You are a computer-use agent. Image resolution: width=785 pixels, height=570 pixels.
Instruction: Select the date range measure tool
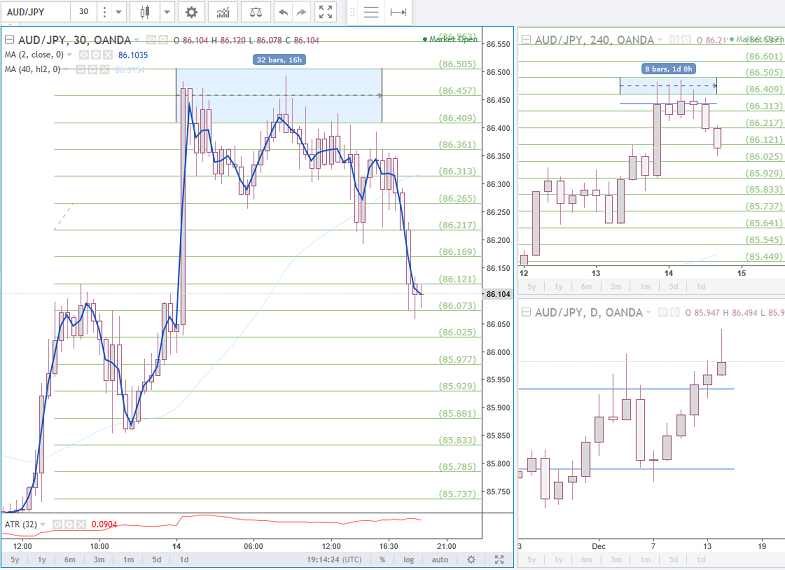point(398,12)
